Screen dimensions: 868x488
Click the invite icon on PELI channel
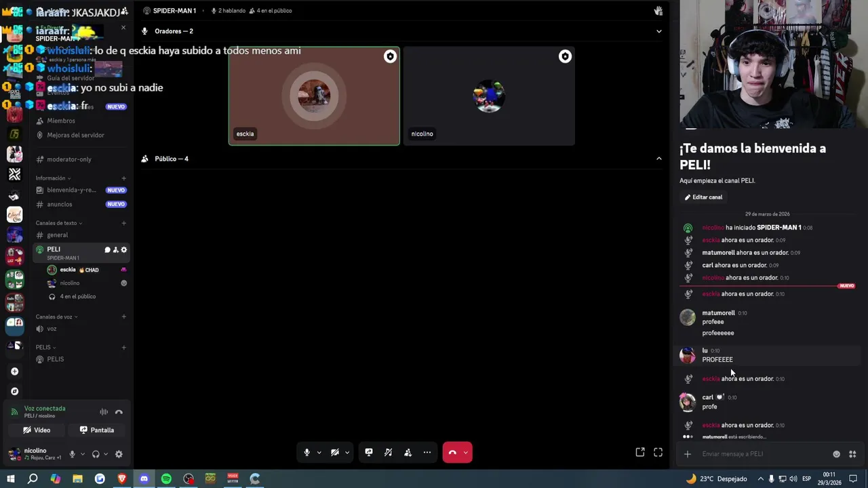point(115,250)
